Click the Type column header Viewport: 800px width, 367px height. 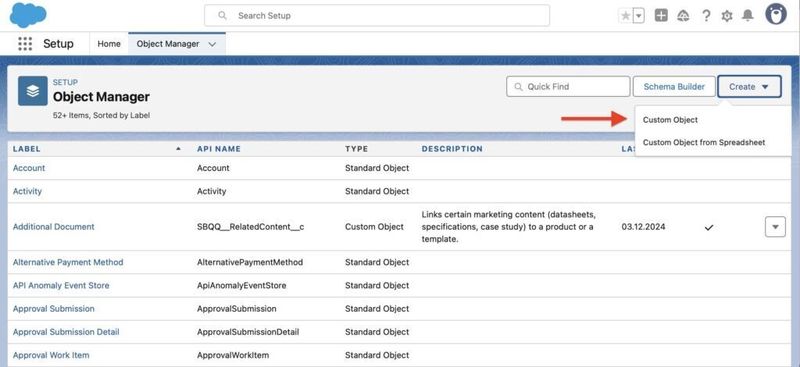tap(356, 149)
